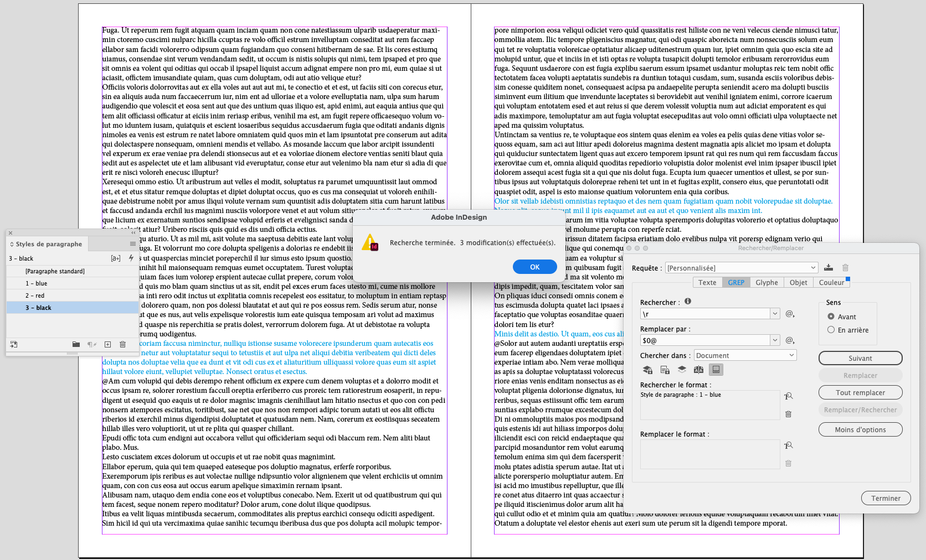Save the current search query

(829, 267)
